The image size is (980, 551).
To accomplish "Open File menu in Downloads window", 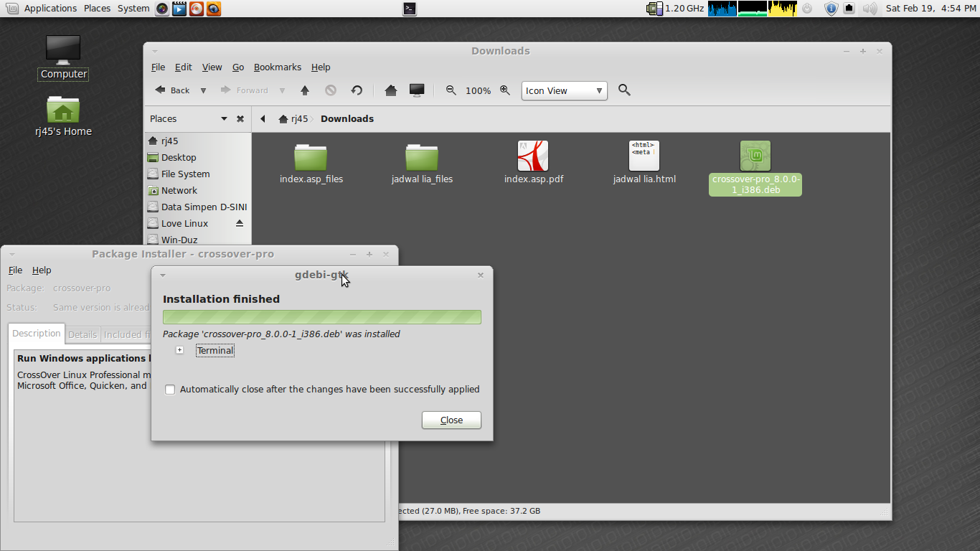I will (x=159, y=67).
